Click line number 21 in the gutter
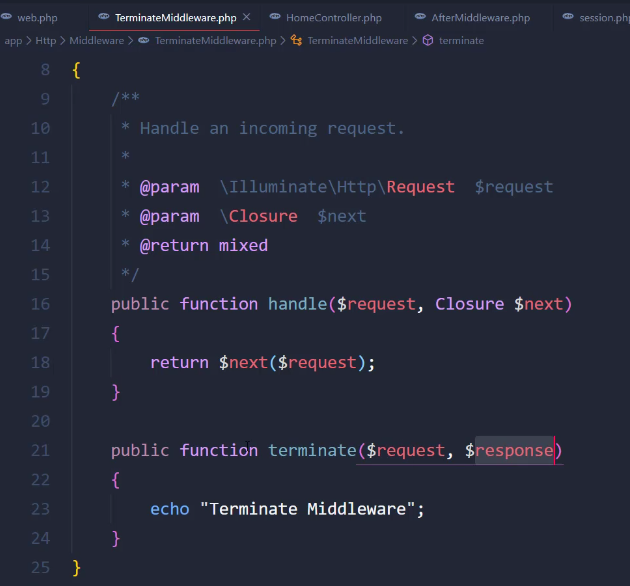Image resolution: width=630 pixels, height=586 pixels. pos(41,451)
